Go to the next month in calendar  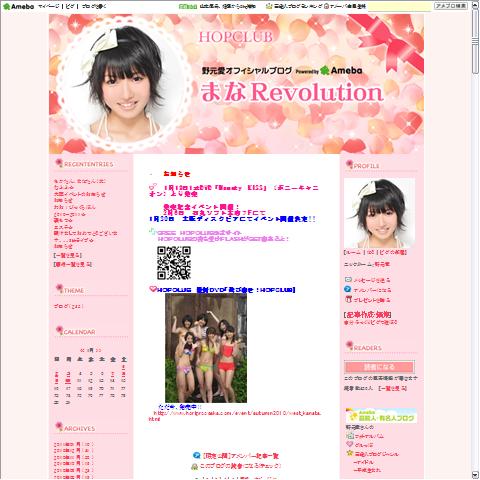(98, 350)
